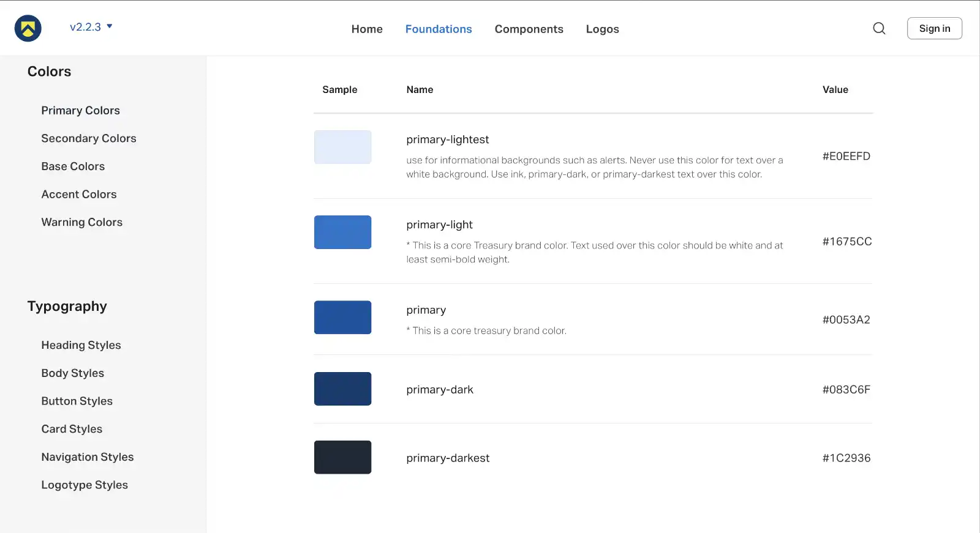
Task: Go to the Home nav item
Action: (x=367, y=29)
